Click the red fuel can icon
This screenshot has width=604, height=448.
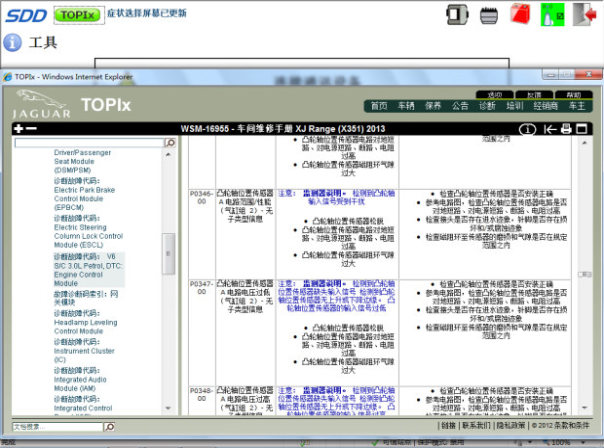click(x=520, y=15)
